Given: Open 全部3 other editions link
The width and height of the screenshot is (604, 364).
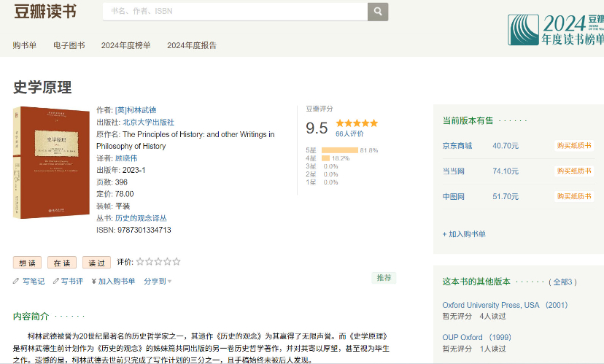Looking at the screenshot, I should (562, 282).
